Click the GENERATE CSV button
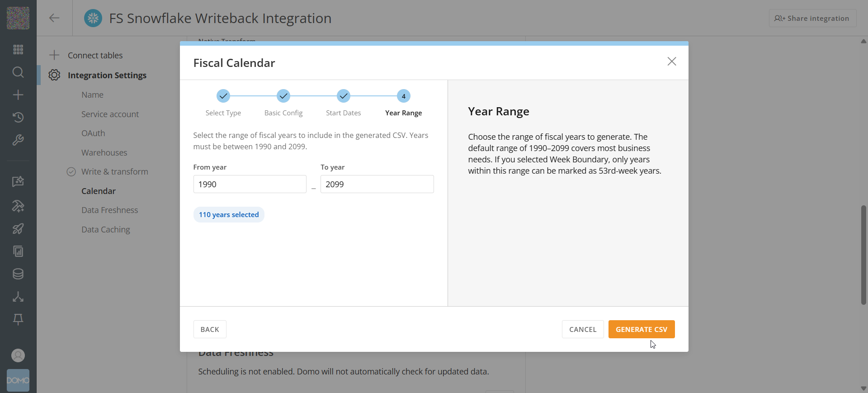 (642, 329)
